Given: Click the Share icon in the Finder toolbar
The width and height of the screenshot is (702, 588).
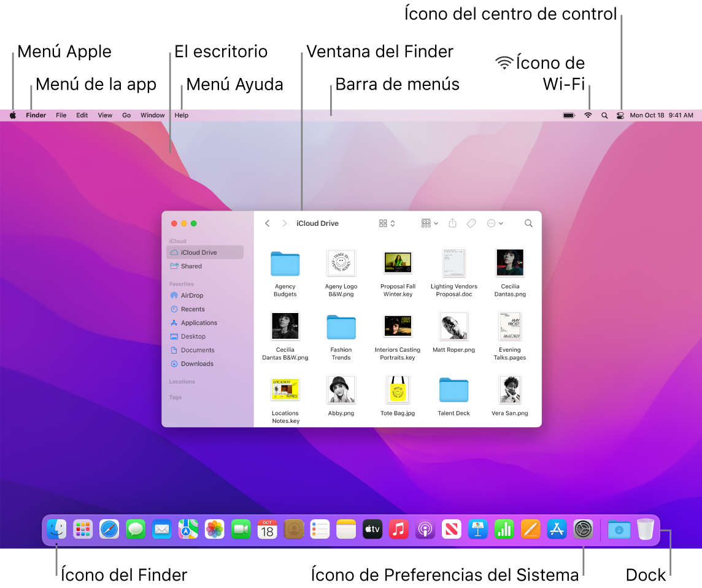Looking at the screenshot, I should [453, 223].
